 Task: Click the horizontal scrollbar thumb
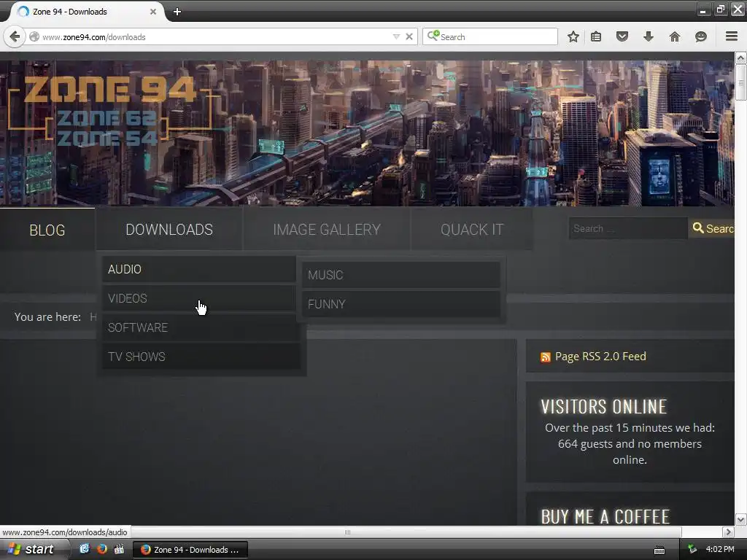pyautogui.click(x=347, y=532)
